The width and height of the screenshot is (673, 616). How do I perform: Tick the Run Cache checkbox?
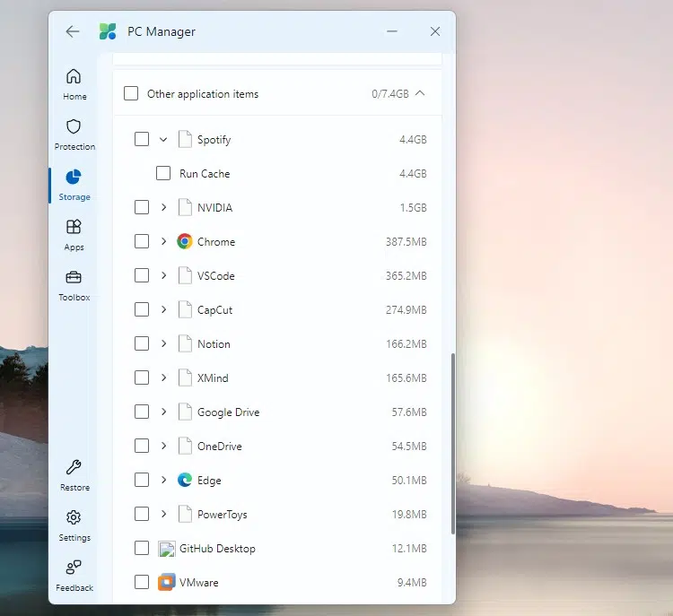(x=163, y=174)
